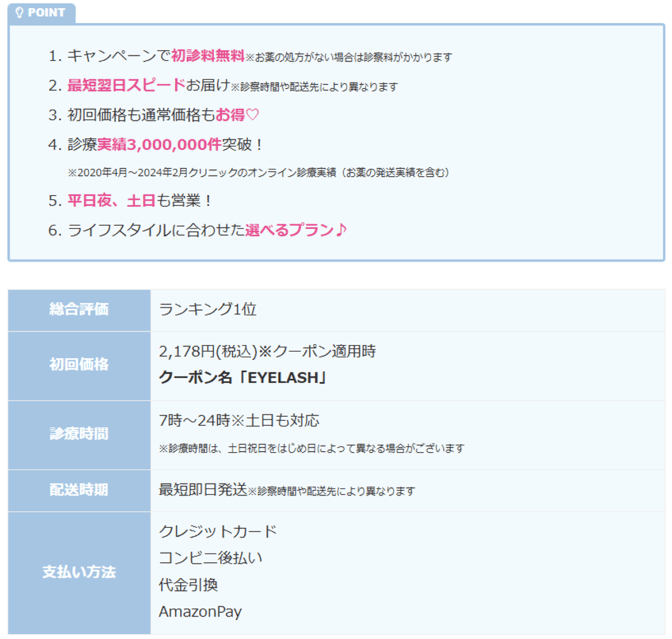Click the クレジットカード payment option

[x=218, y=531]
